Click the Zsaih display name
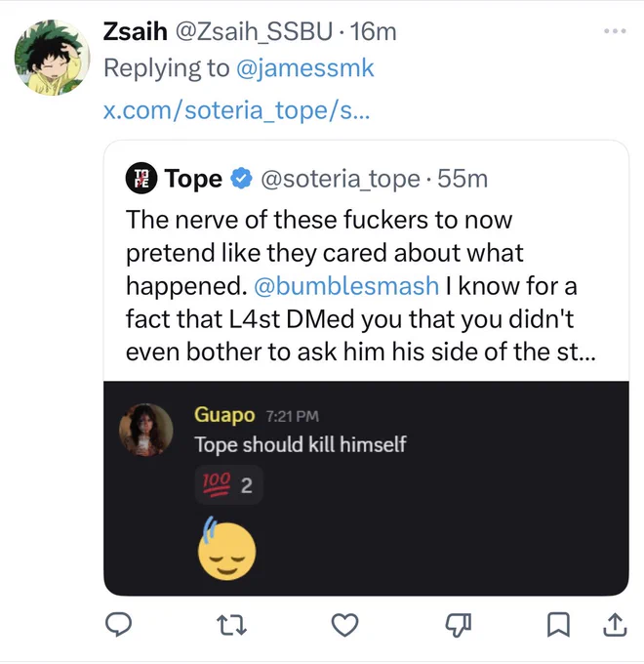This screenshot has height=664, width=644. pos(135,32)
